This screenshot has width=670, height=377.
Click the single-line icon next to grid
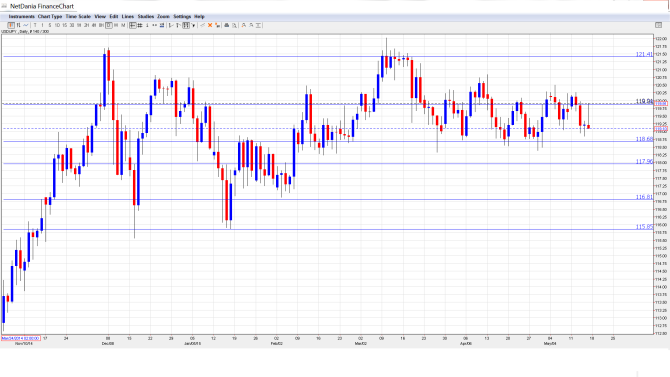click(x=147, y=25)
